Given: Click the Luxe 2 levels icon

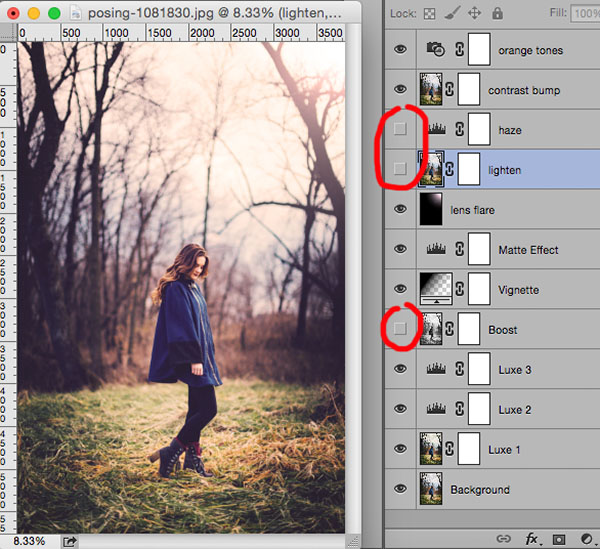Looking at the screenshot, I should 436,409.
